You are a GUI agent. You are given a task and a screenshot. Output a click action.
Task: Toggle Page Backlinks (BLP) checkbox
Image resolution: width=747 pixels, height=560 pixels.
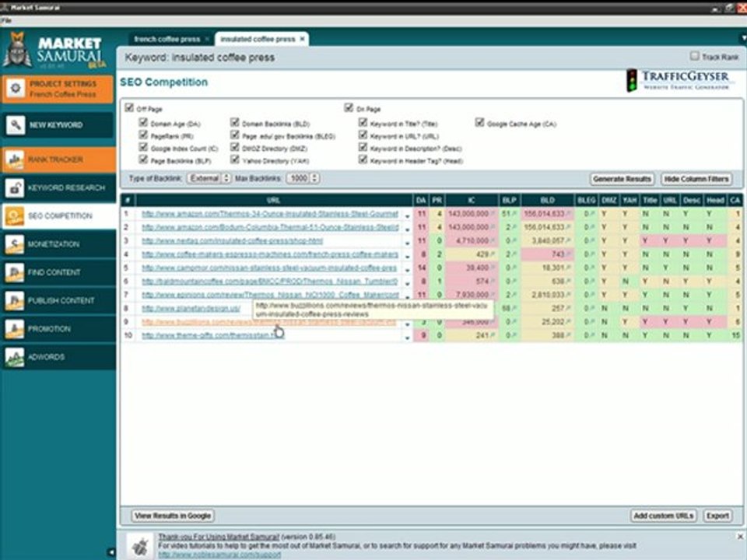point(143,159)
